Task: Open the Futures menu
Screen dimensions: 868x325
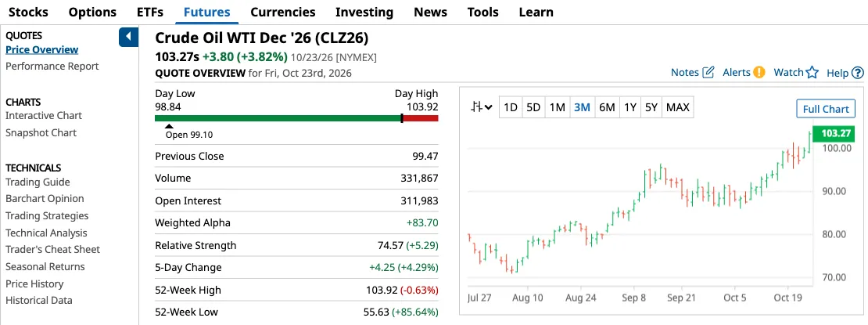Action: [x=207, y=12]
